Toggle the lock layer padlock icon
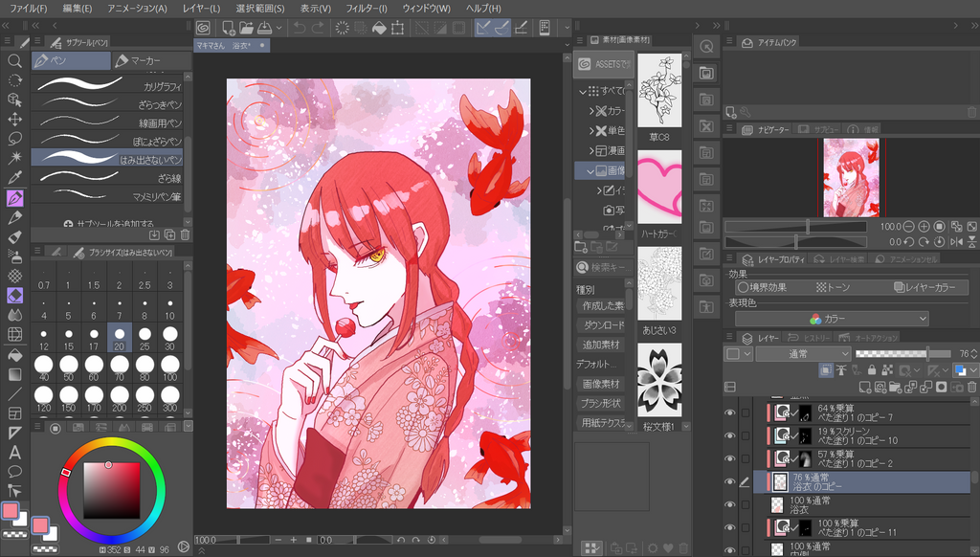The width and height of the screenshot is (980, 557). point(872,370)
